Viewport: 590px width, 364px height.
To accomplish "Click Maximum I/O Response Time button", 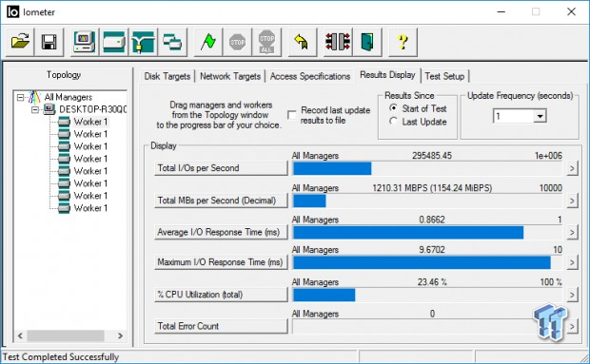I will pos(221,262).
